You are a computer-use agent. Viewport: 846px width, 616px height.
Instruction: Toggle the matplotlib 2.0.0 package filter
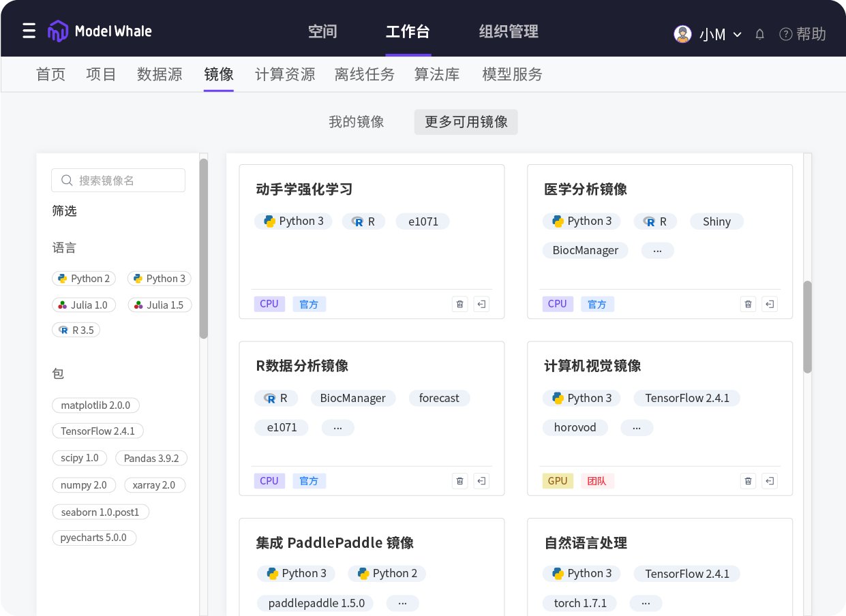click(x=95, y=405)
